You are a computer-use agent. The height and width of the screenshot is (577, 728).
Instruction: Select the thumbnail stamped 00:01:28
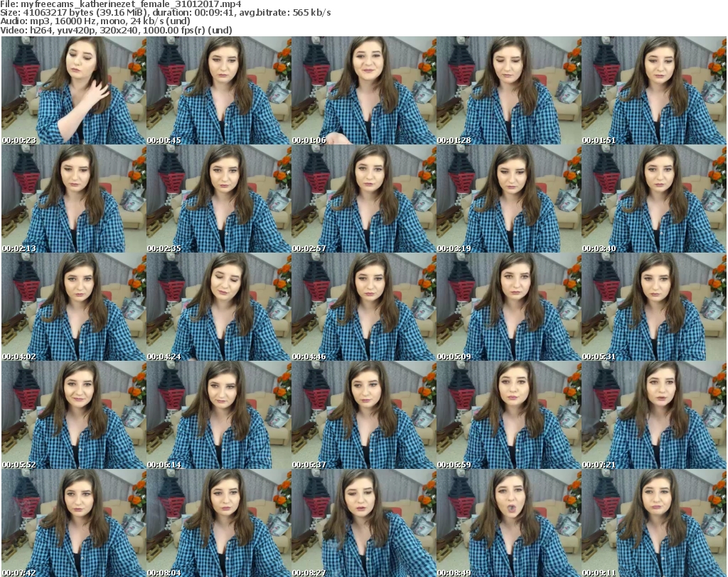click(509, 90)
